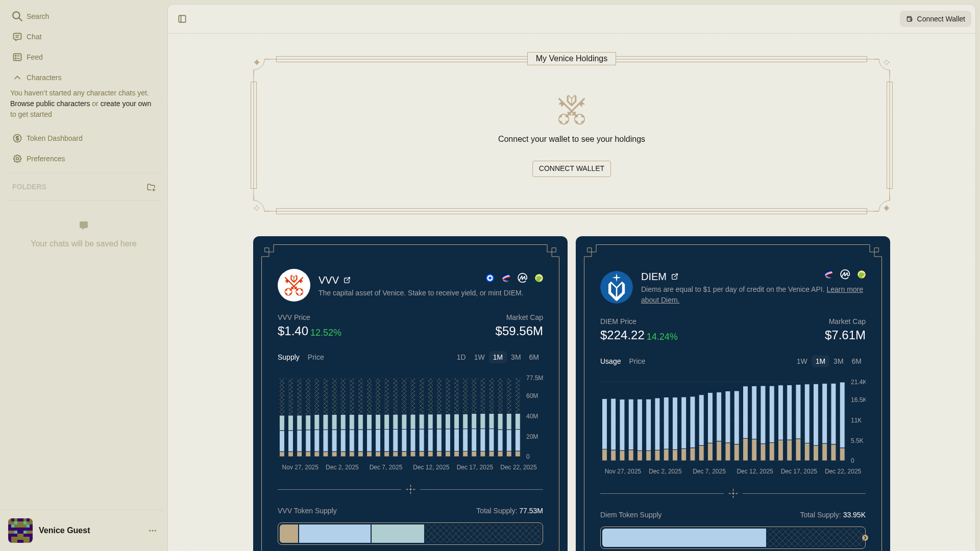Set DIEM chart range to 6M
Screen dimensions: 980x551
(x=856, y=361)
